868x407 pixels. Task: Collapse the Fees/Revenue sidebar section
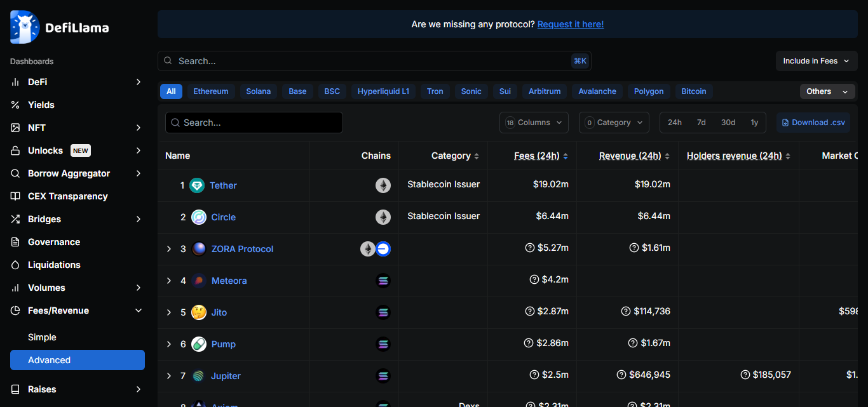[139, 310]
